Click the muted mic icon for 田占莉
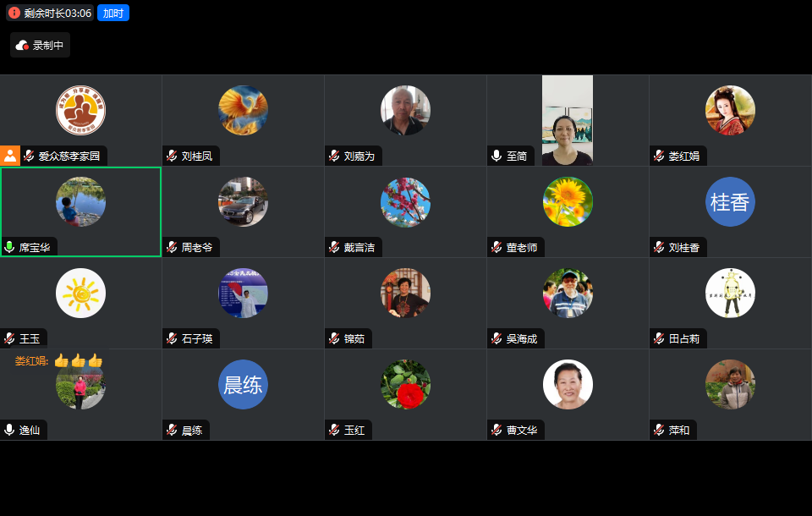Viewport: 812px width, 516px height. (x=659, y=338)
